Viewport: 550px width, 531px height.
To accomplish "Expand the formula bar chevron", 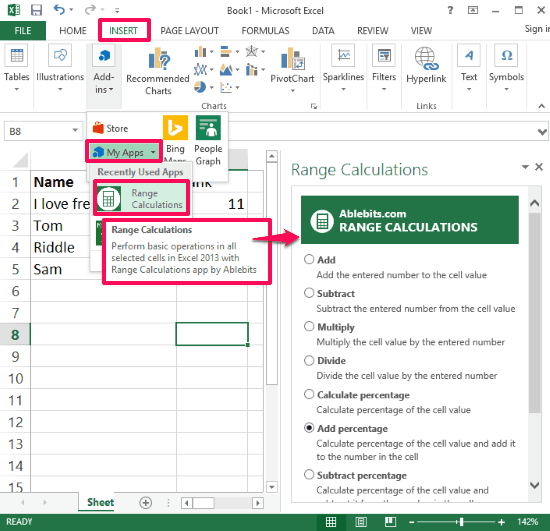I will [542, 132].
